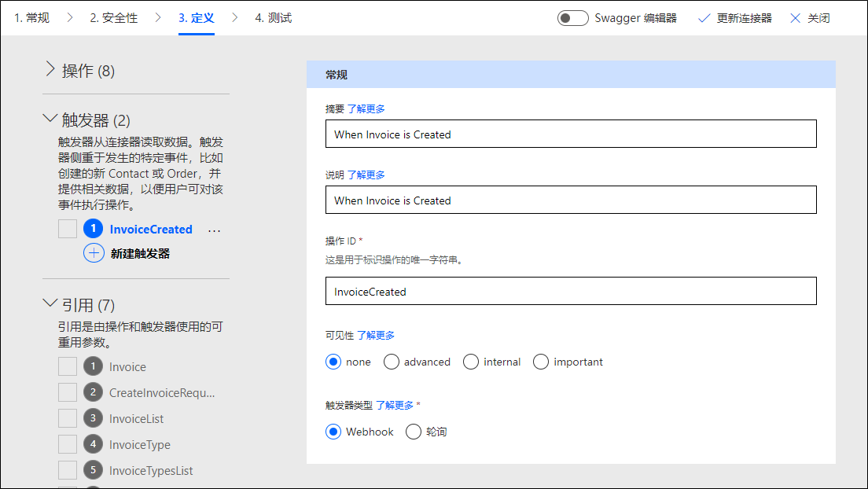The image size is (868, 489).
Task: Click into the 操作 ID input field
Action: pyautogui.click(x=571, y=292)
